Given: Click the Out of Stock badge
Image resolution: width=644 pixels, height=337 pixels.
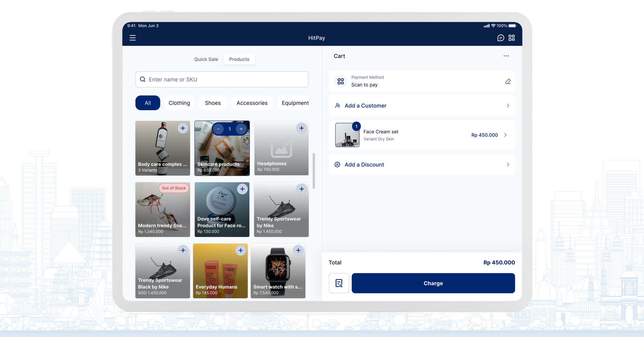Looking at the screenshot, I should pyautogui.click(x=174, y=188).
